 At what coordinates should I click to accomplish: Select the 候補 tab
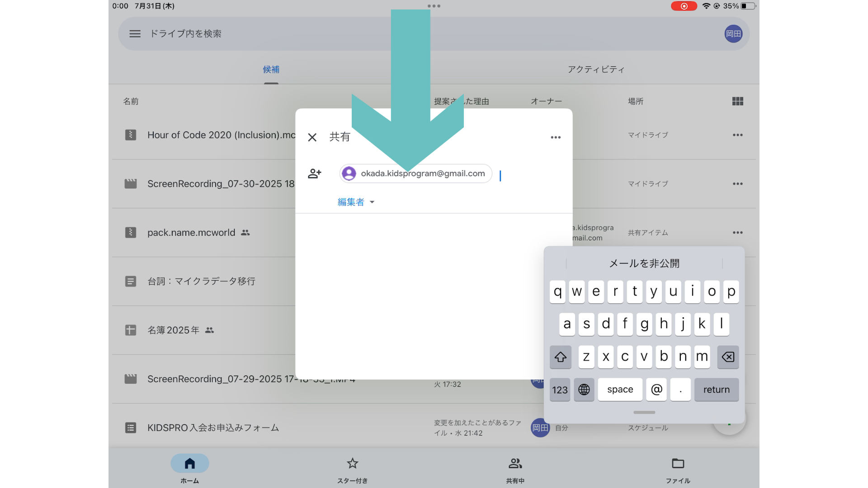[271, 70]
